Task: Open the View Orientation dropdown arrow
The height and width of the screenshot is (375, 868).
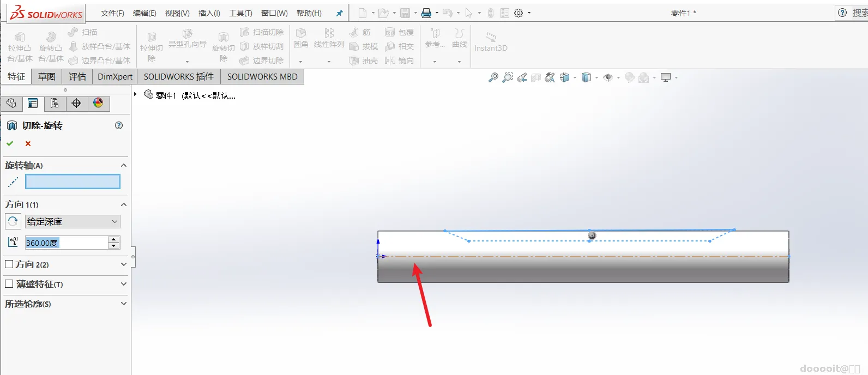Action: point(575,78)
